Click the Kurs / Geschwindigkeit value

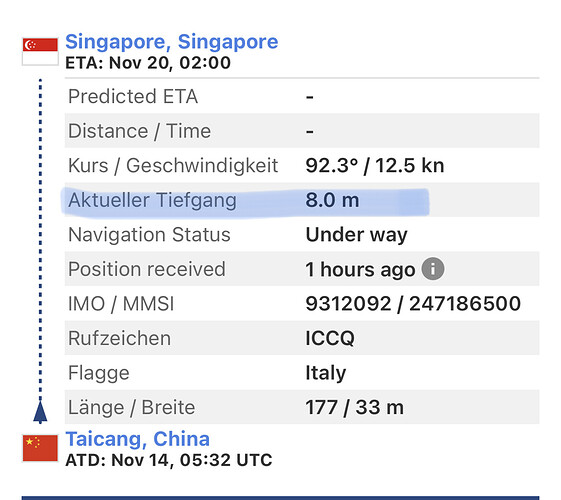coord(375,166)
